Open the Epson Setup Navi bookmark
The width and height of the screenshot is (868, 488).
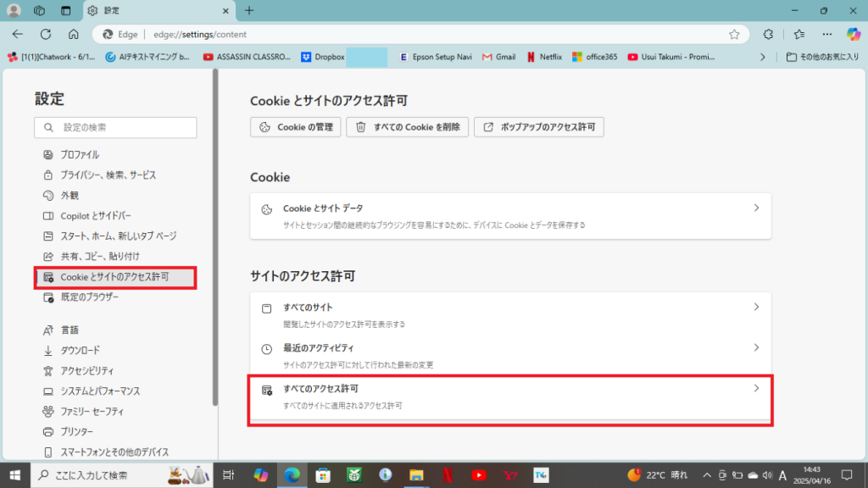[x=436, y=57]
